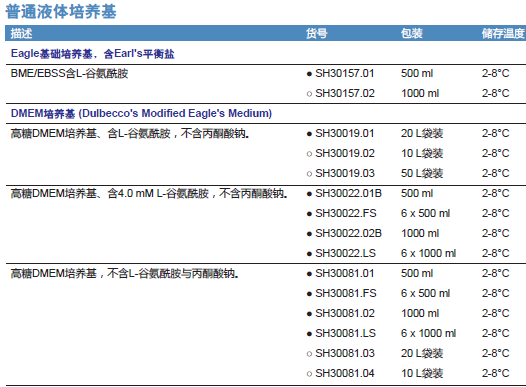Click catalog number SH30022.02B

[349, 233]
